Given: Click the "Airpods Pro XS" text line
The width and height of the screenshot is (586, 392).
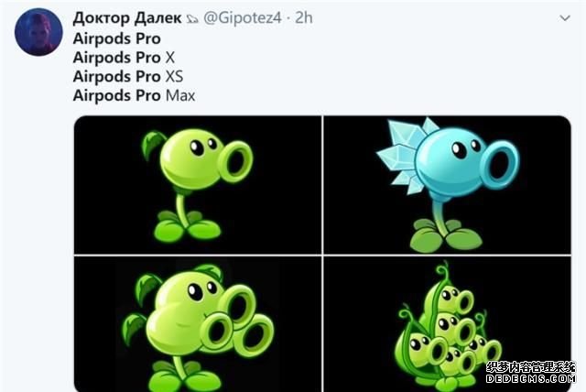Looking at the screenshot, I should 128,77.
